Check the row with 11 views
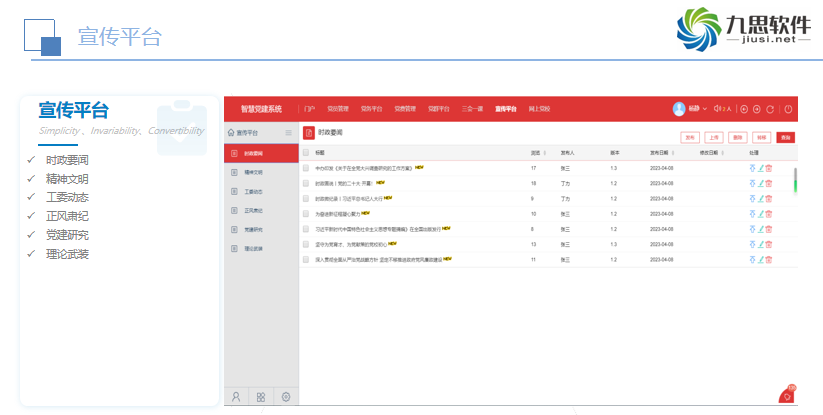Image resolution: width=823 pixels, height=415 pixels. [306, 260]
